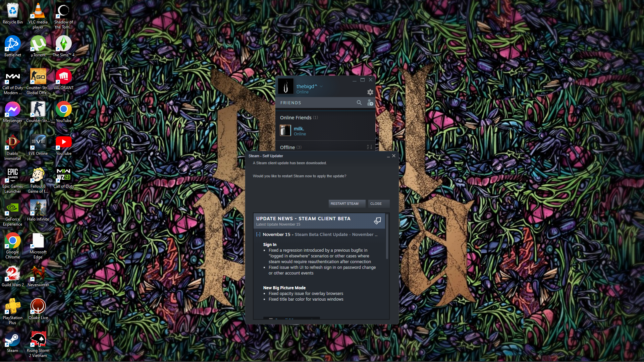Click the update news vertical scrollbar
The image size is (644, 362).
coord(387,237)
